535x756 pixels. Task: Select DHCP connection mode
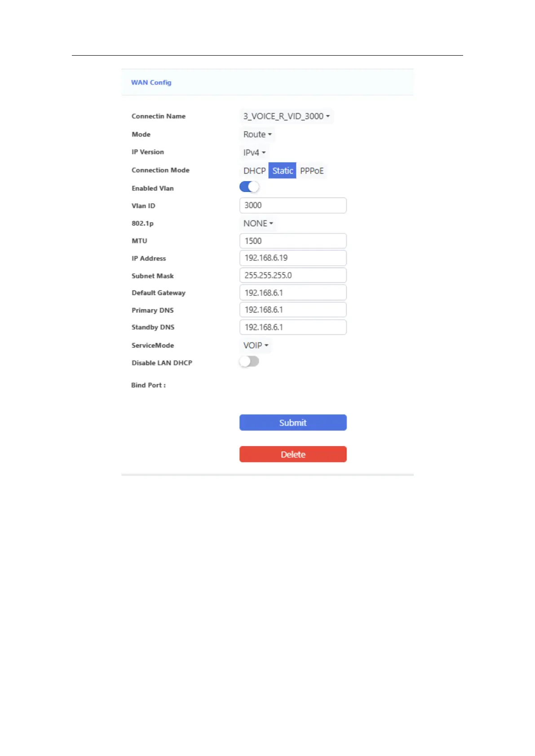coord(254,171)
